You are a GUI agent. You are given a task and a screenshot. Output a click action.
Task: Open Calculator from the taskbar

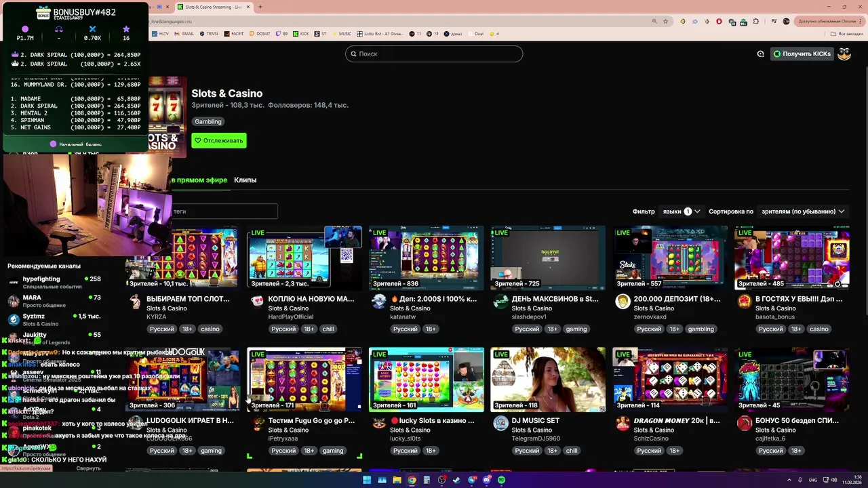(x=427, y=480)
